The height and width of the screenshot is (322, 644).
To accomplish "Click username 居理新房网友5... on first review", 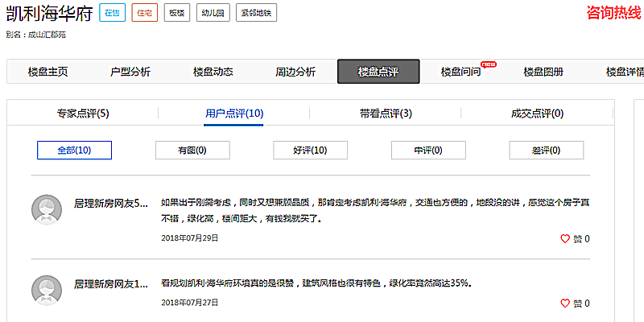I will pyautogui.click(x=111, y=203).
